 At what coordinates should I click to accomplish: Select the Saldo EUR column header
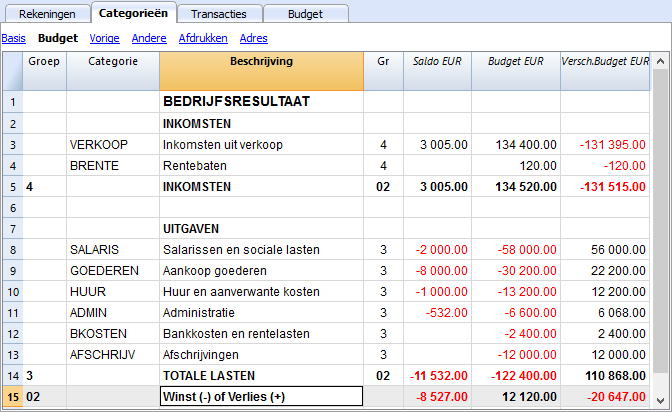point(437,71)
